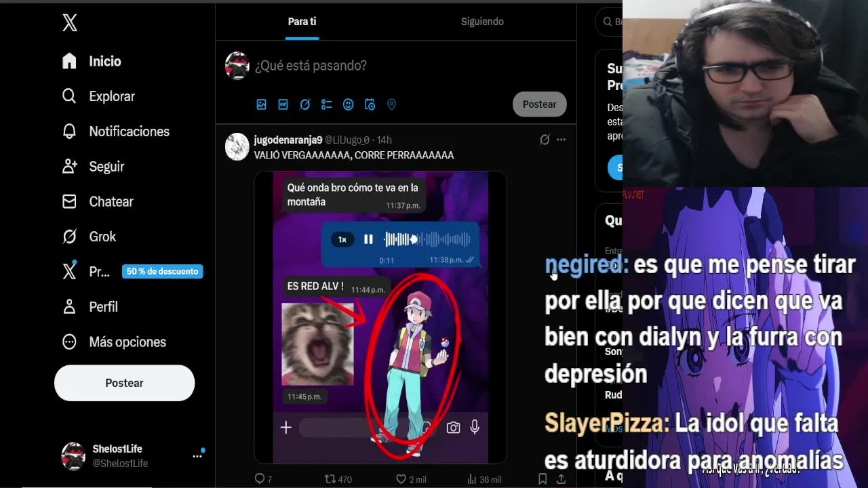Open the @LilJugo_0 handle link

click(x=347, y=140)
